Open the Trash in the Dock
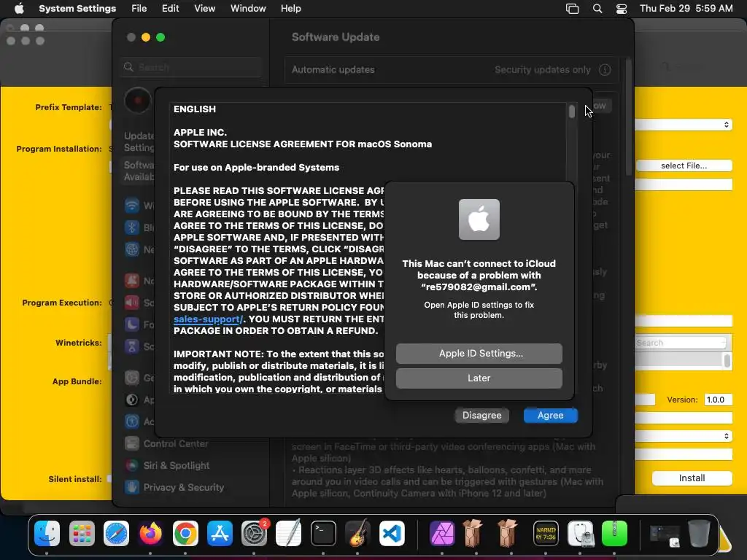747x560 pixels. [x=699, y=533]
